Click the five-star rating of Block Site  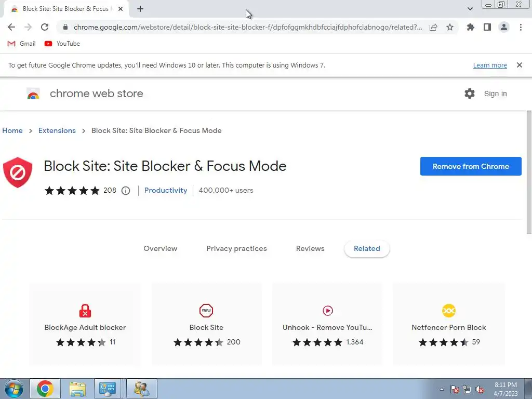(x=72, y=191)
